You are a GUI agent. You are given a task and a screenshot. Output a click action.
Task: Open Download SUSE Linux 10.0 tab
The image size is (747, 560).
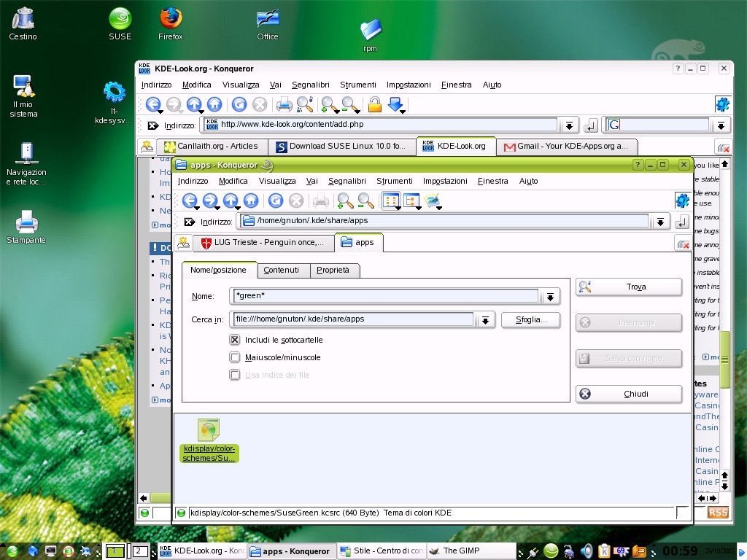pos(341,146)
